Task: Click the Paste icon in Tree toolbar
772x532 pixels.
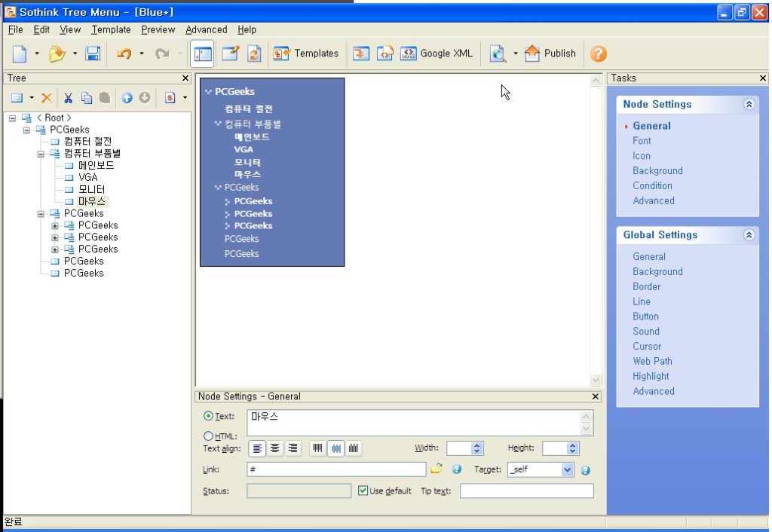Action: (104, 98)
